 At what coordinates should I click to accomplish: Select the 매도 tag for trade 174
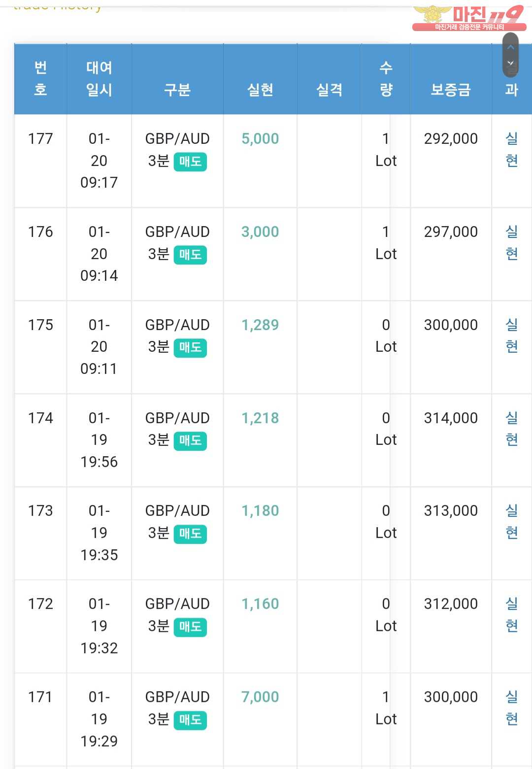pos(190,440)
